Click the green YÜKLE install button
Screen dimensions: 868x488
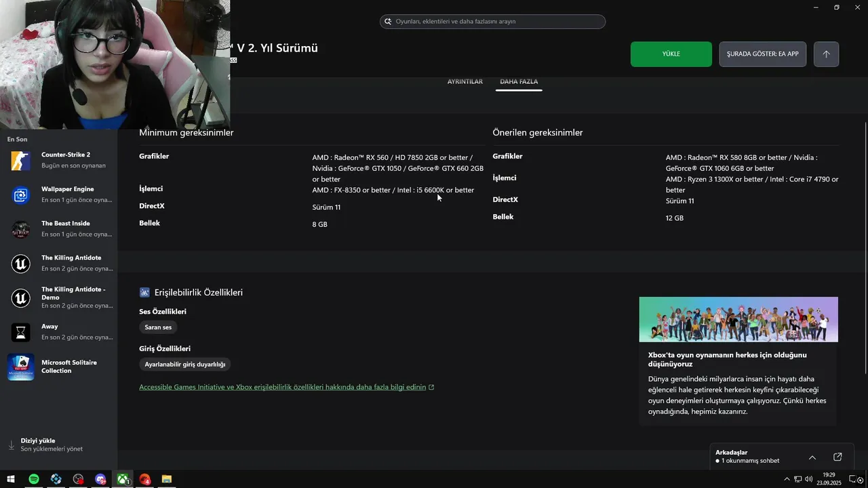671,54
